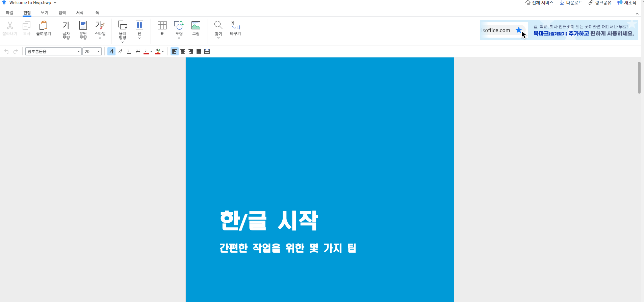Apply the red font color
Screen dimensions: 644x302
pyautogui.click(x=146, y=51)
